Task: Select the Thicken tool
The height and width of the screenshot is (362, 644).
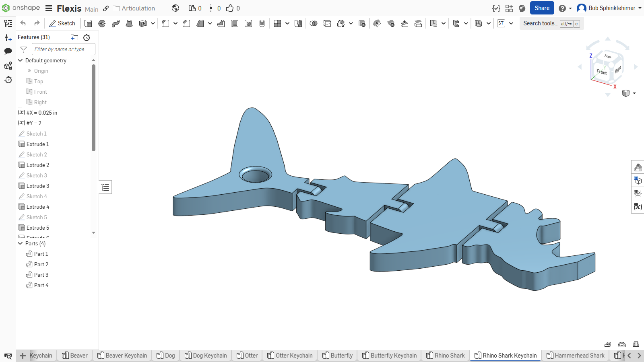Action: click(142, 23)
